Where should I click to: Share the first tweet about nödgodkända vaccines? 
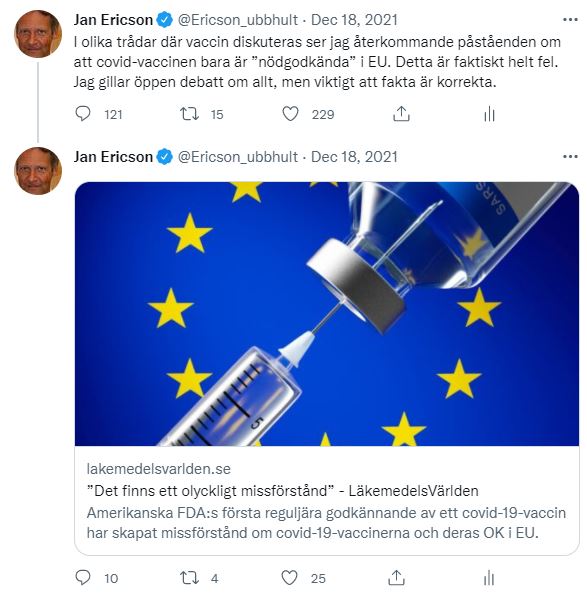(401, 114)
